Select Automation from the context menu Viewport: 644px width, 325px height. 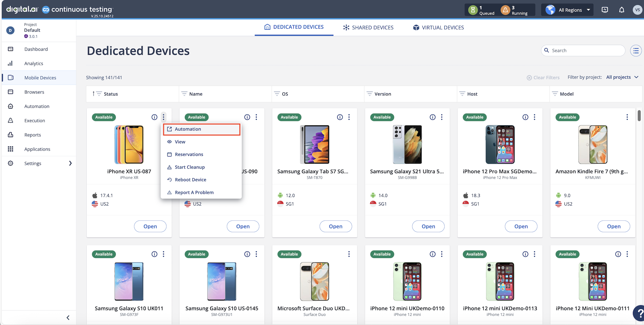(x=188, y=129)
